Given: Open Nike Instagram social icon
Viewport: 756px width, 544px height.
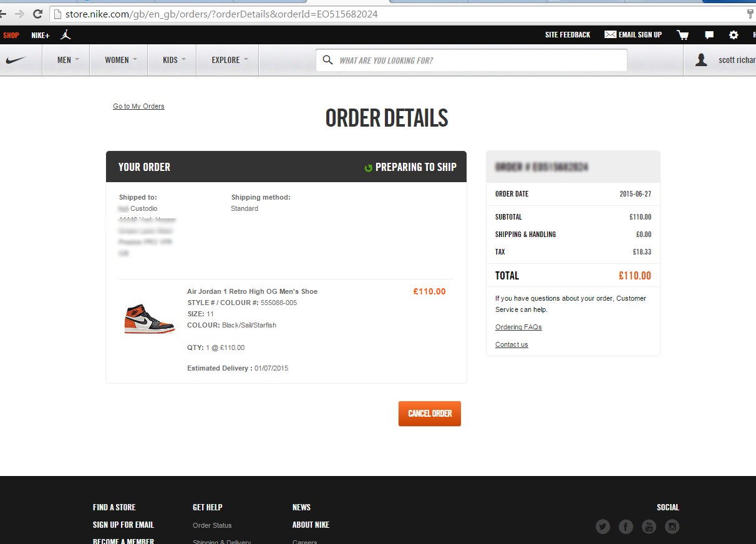Looking at the screenshot, I should [x=672, y=527].
